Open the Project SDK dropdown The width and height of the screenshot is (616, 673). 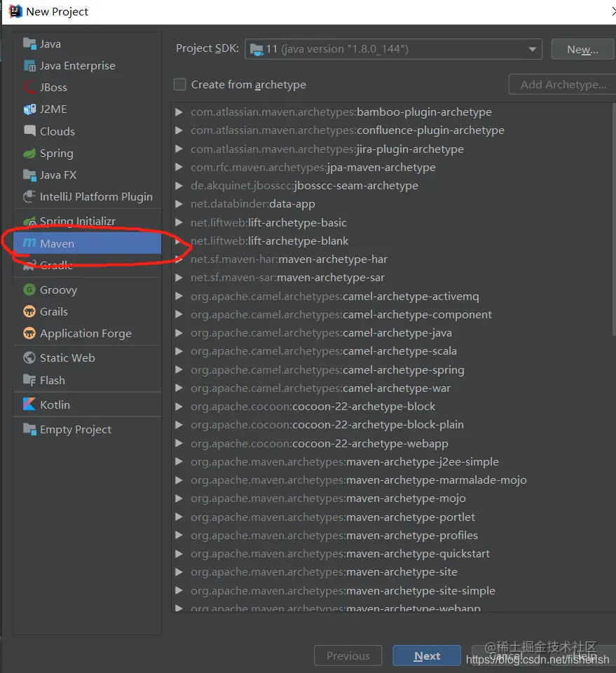tap(393, 49)
